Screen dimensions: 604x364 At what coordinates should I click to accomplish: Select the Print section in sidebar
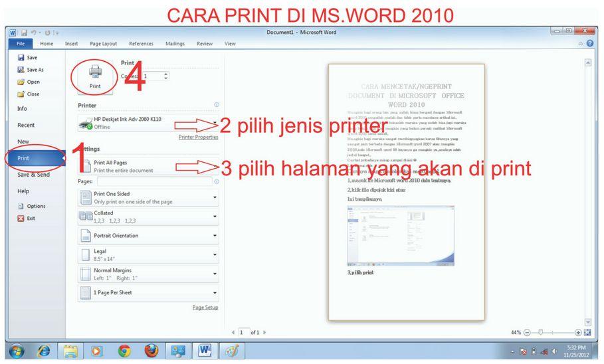coord(35,158)
